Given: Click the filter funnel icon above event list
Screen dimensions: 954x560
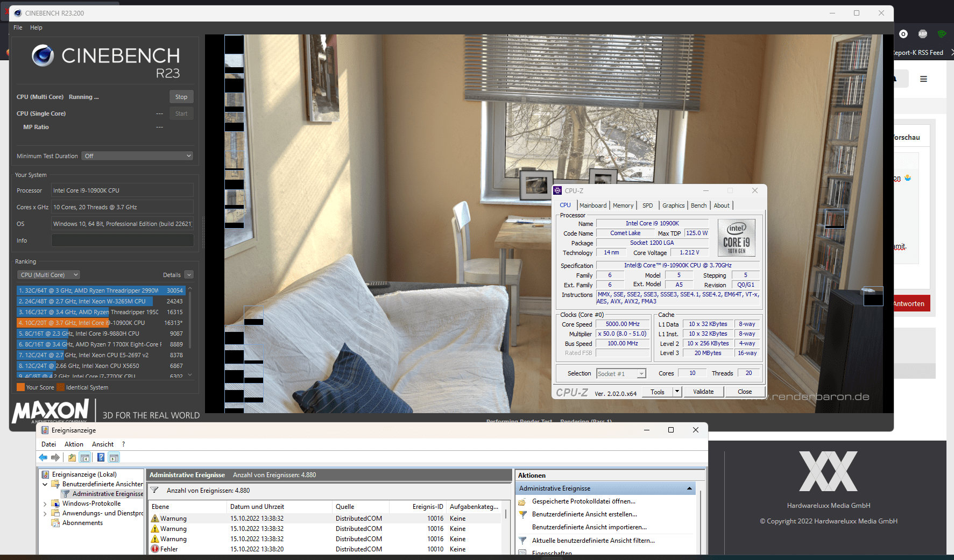Looking at the screenshot, I should (154, 490).
